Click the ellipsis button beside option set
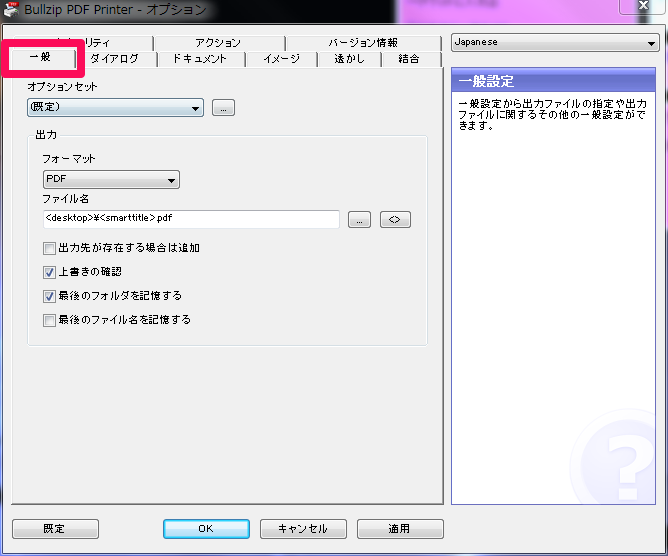 [223, 108]
